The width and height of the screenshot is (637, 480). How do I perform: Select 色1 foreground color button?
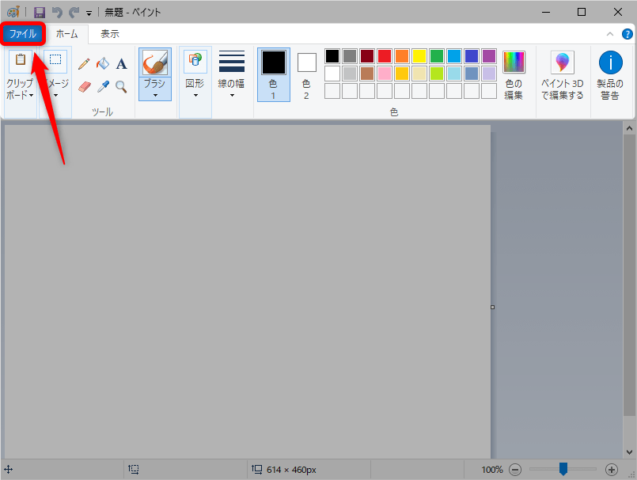273,74
